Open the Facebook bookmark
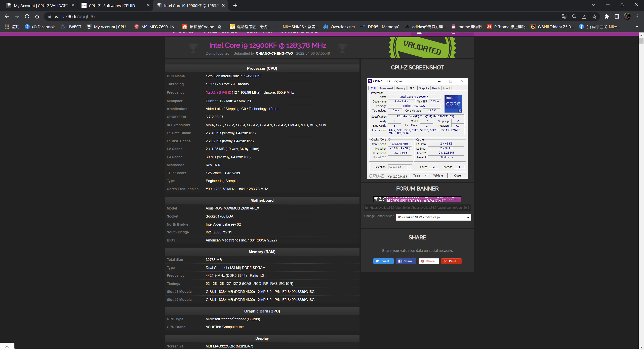The width and height of the screenshot is (644, 350). coord(40,27)
